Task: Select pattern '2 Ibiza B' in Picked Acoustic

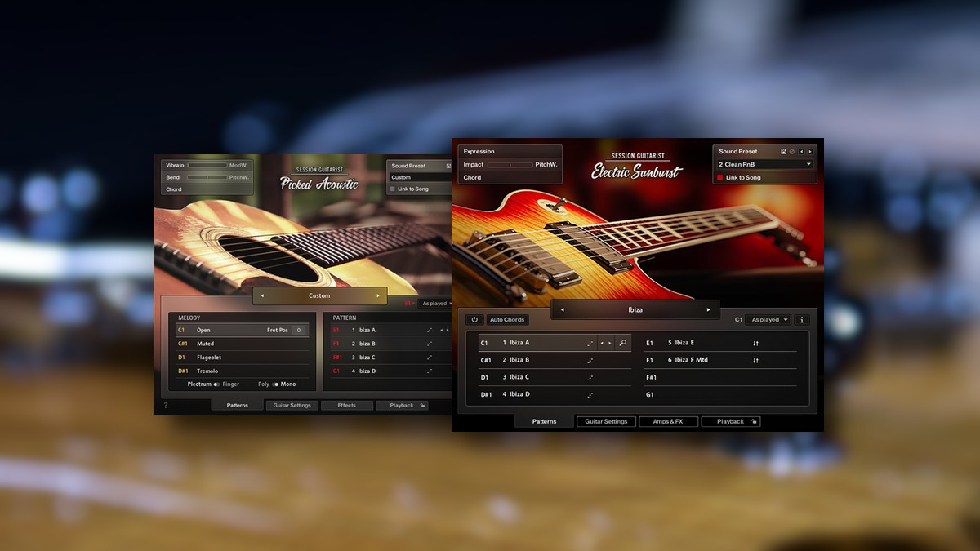Action: point(390,344)
